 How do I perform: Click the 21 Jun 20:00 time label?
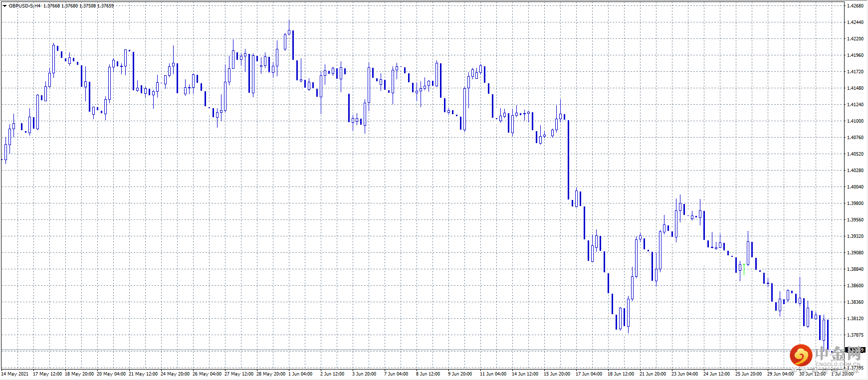click(653, 374)
